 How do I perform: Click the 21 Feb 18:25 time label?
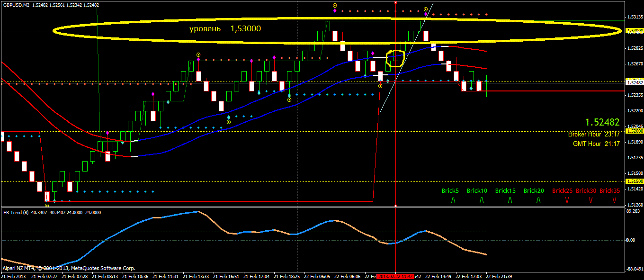tap(287, 276)
